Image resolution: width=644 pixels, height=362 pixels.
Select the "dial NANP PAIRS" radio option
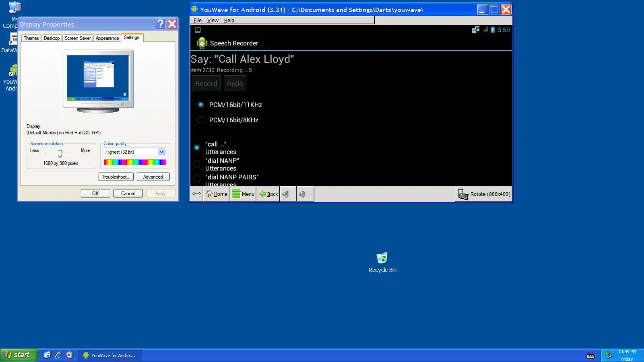197,179
